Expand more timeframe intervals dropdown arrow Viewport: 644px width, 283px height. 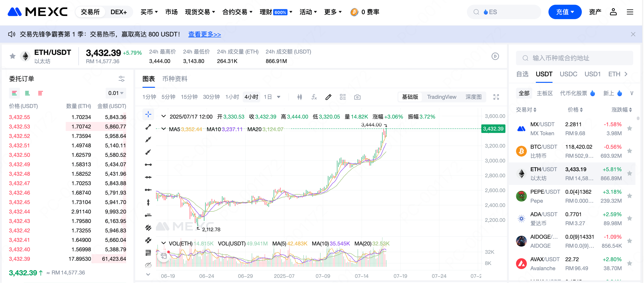click(279, 97)
